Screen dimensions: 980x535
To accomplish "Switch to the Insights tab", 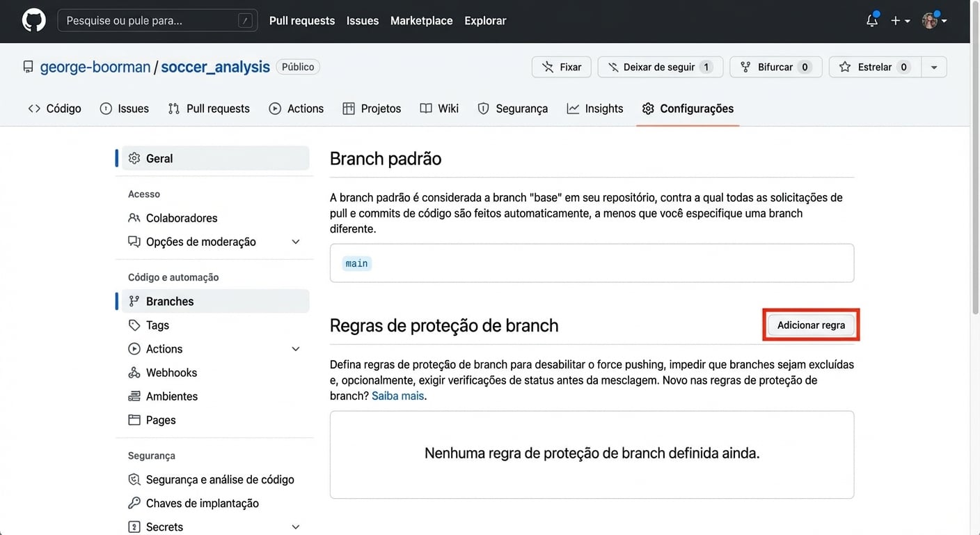I will coord(595,109).
